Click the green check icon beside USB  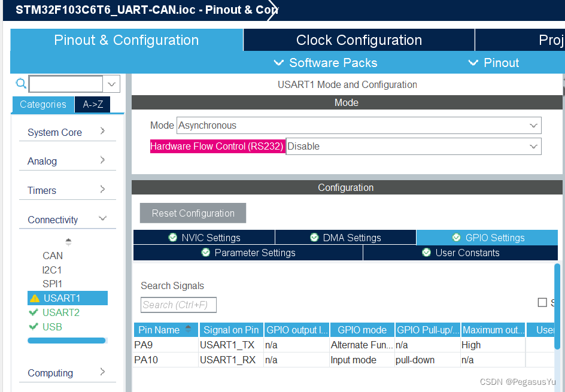coord(34,327)
